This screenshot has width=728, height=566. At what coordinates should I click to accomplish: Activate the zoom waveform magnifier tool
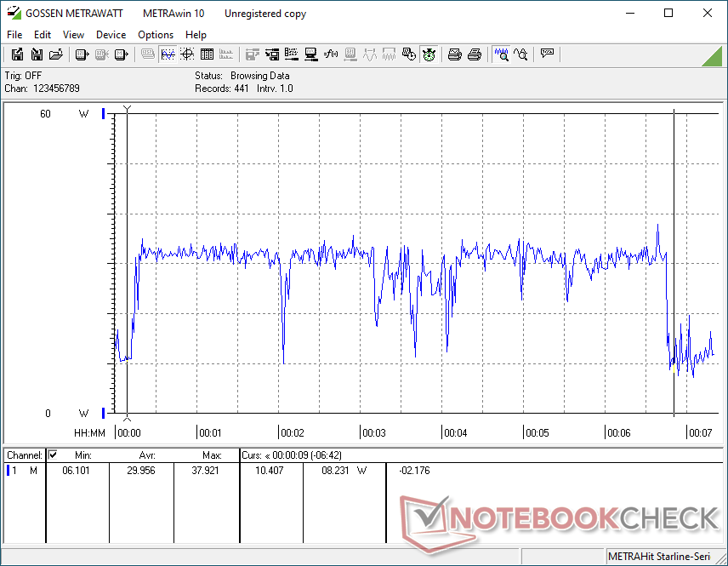501,54
